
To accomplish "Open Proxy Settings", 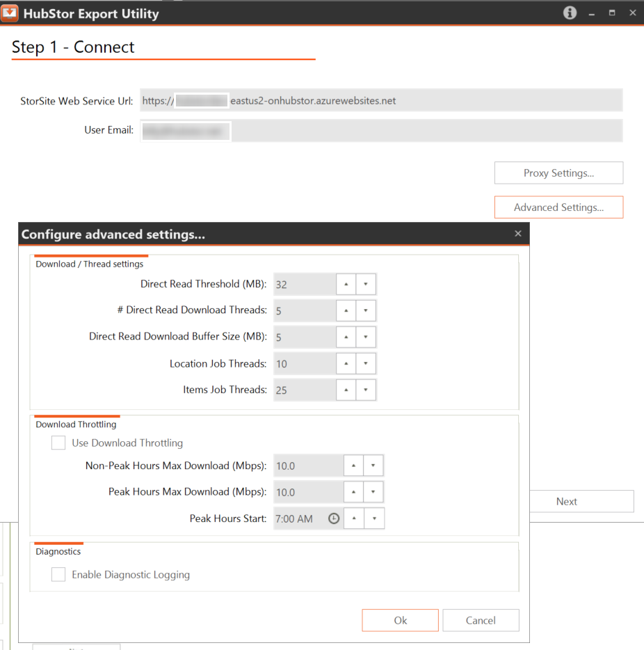I will pyautogui.click(x=558, y=173).
